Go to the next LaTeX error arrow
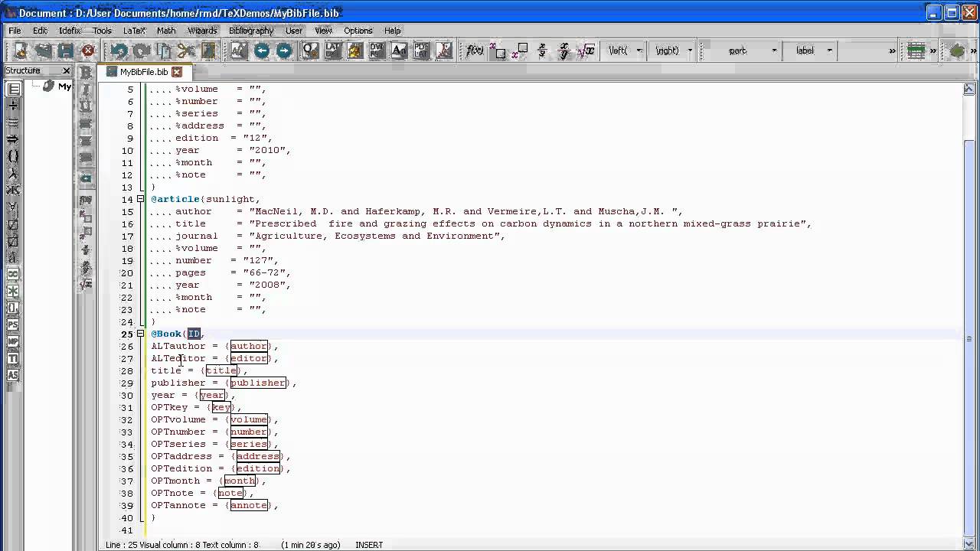 [x=284, y=51]
